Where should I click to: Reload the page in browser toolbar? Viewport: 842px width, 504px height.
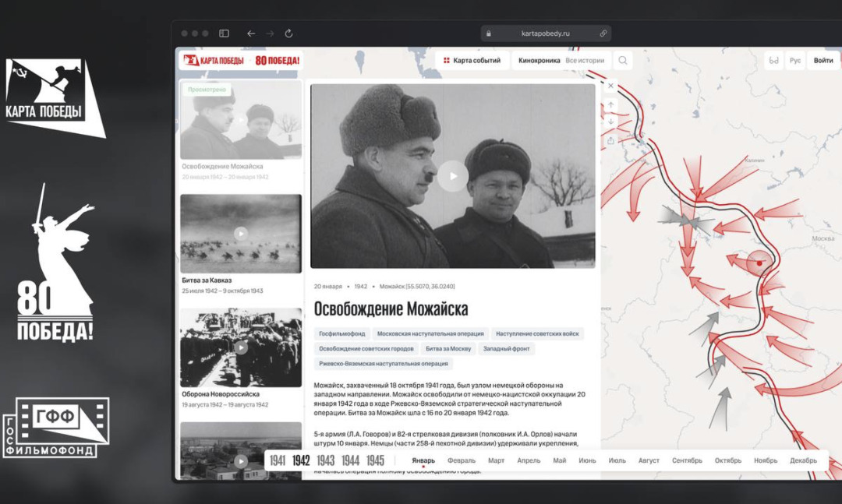coord(288,33)
